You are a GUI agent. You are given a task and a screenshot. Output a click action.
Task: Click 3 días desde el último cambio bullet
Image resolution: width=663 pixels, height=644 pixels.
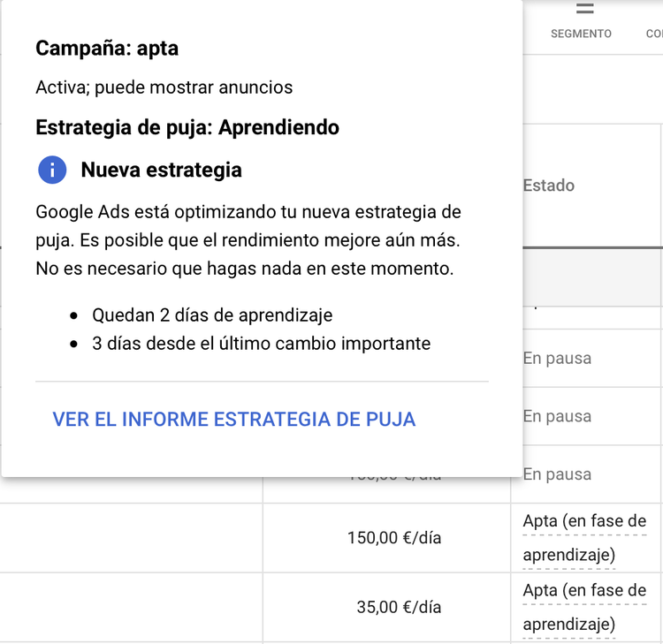[262, 344]
